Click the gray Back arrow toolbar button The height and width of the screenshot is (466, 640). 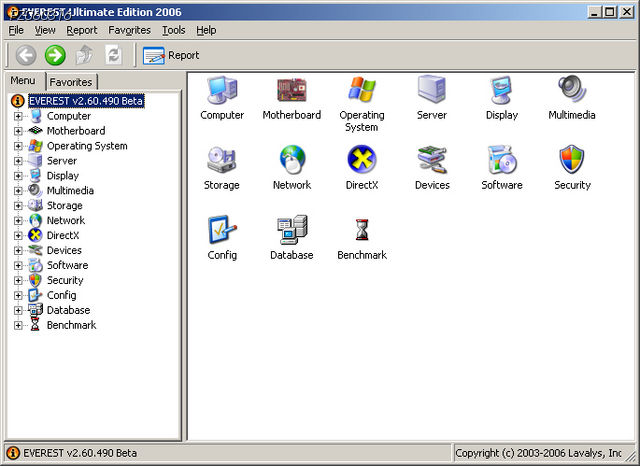pyautogui.click(x=26, y=55)
